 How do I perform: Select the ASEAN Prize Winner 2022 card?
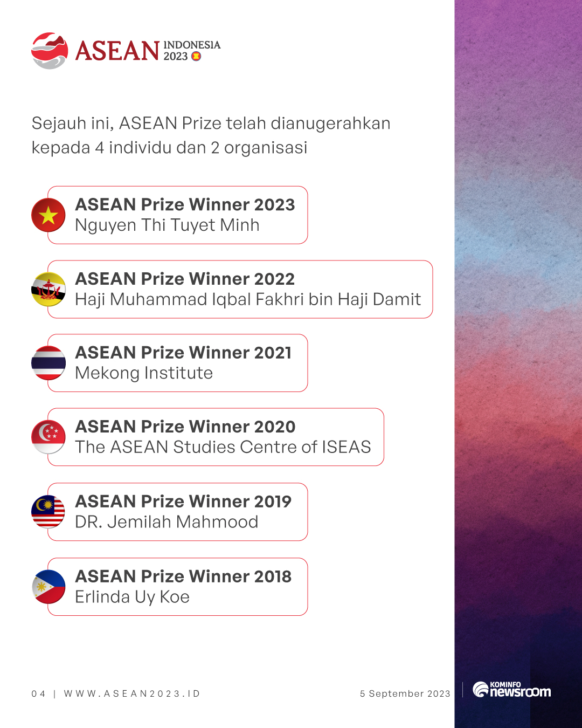tap(240, 290)
